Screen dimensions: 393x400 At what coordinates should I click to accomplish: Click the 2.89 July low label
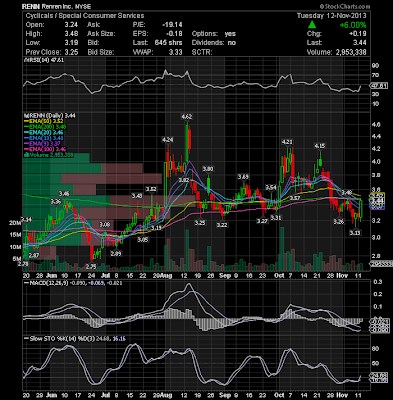(116, 254)
